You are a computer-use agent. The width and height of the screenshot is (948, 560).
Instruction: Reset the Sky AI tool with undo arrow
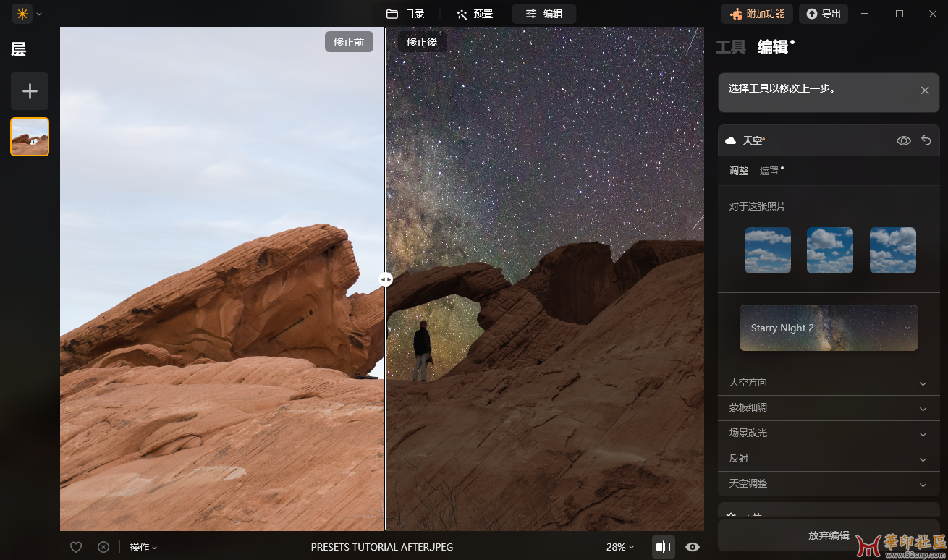point(926,140)
